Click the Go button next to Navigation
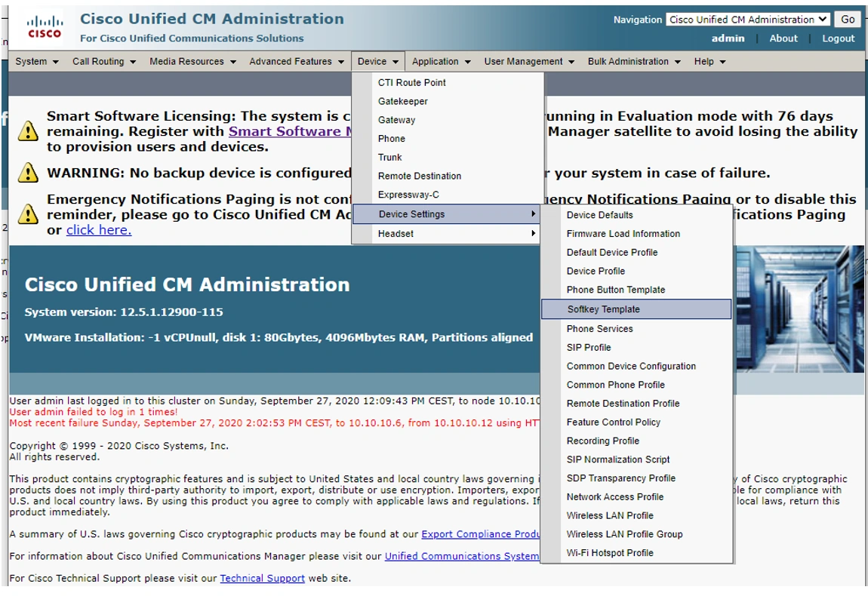The width and height of the screenshot is (868, 596). (x=848, y=20)
